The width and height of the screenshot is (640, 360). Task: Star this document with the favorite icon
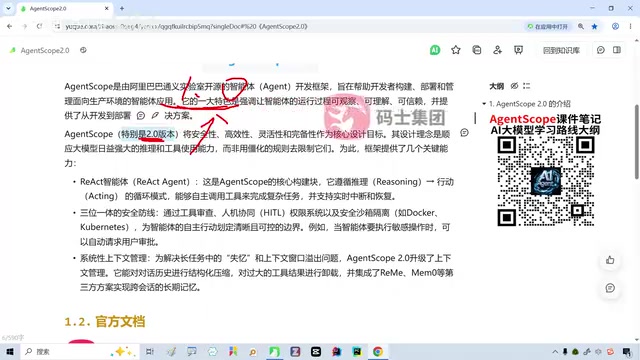(x=456, y=50)
